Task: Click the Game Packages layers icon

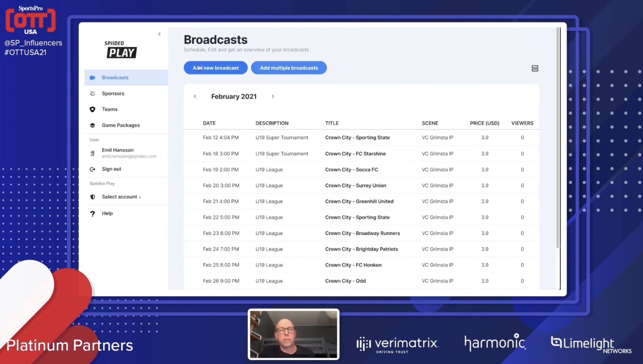Action: point(92,125)
